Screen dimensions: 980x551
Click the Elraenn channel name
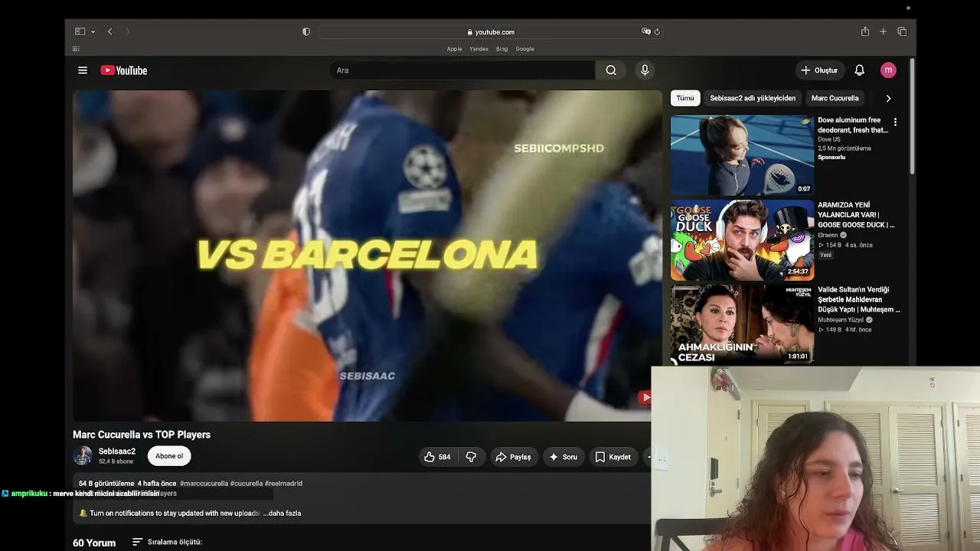coord(828,236)
